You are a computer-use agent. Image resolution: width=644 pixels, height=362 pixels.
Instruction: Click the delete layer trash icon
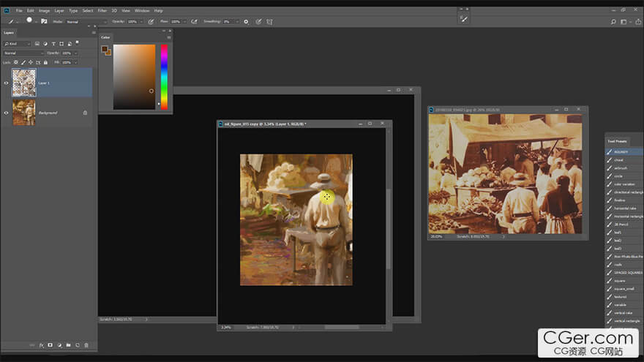[86, 344]
